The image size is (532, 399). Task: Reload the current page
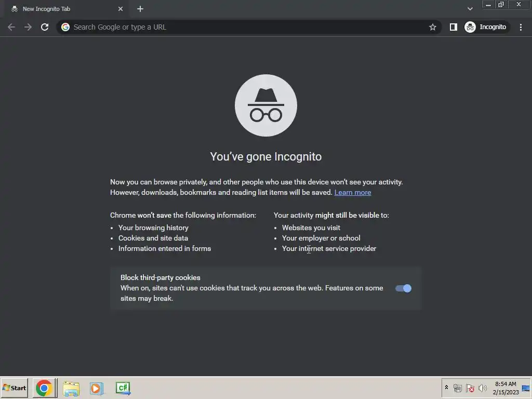pos(45,27)
